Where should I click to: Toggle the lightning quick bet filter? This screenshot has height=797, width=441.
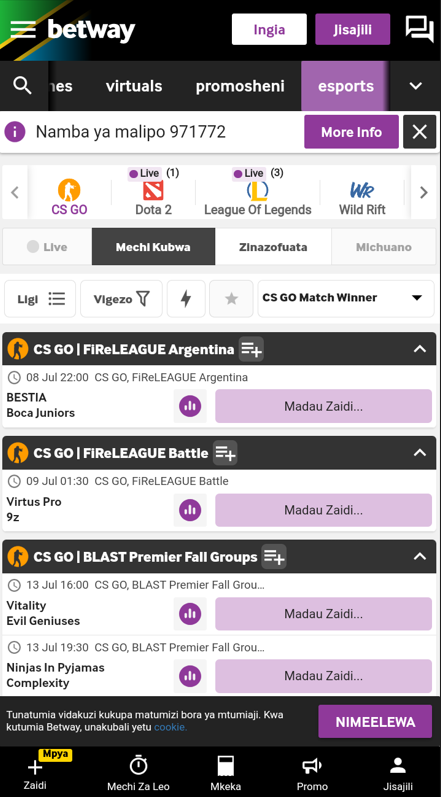[x=186, y=299]
